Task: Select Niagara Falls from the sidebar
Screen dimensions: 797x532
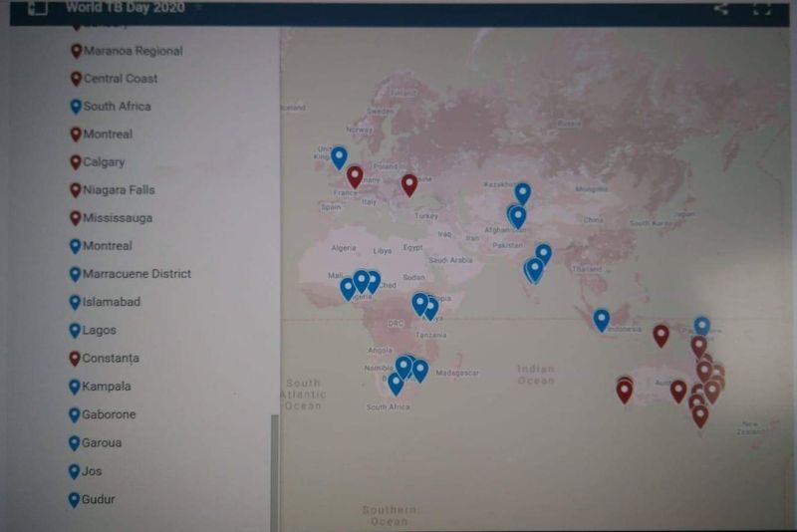Action: pyautogui.click(x=119, y=190)
